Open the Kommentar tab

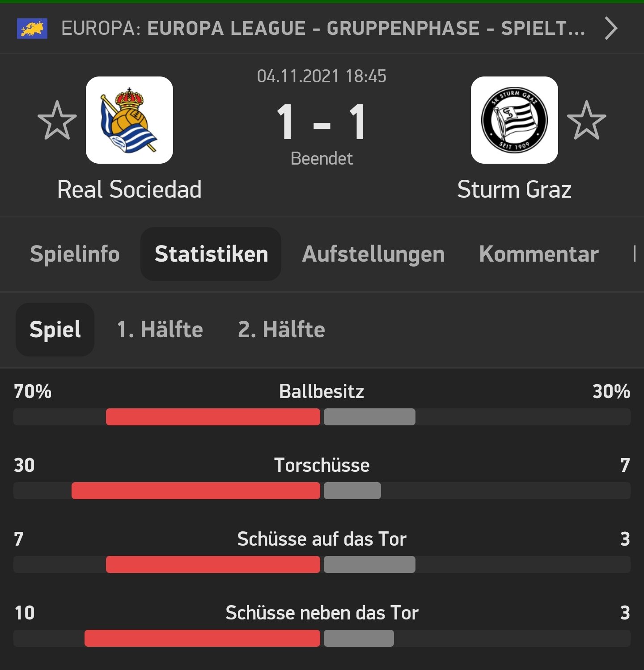pyautogui.click(x=539, y=254)
